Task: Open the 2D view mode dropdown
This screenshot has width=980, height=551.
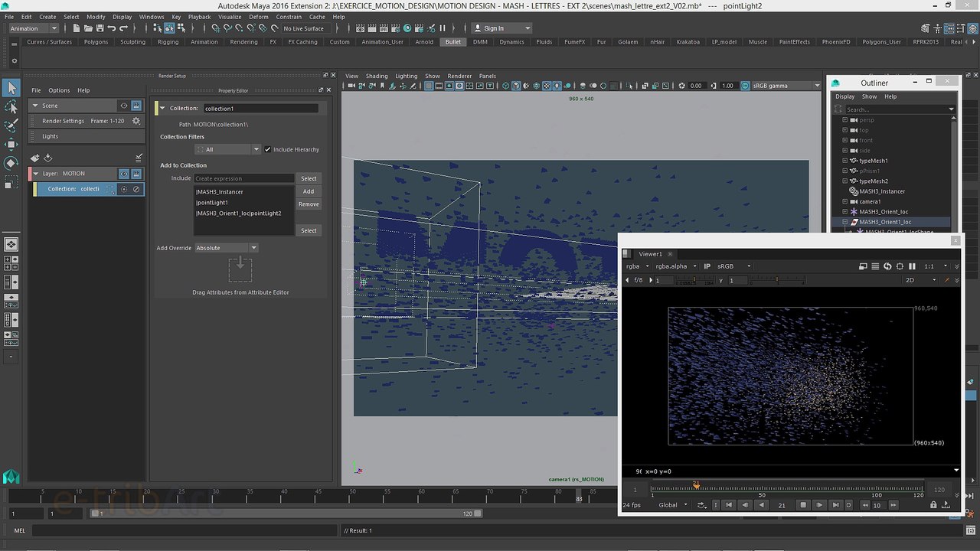Action: [920, 280]
